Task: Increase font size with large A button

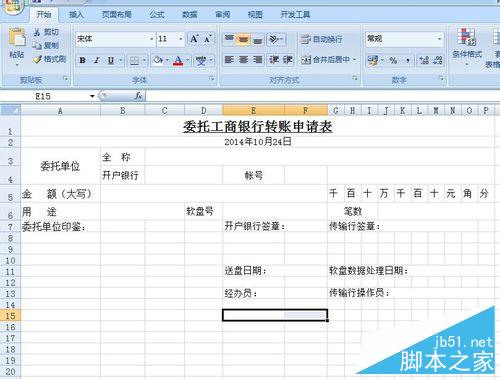Action: coord(194,39)
